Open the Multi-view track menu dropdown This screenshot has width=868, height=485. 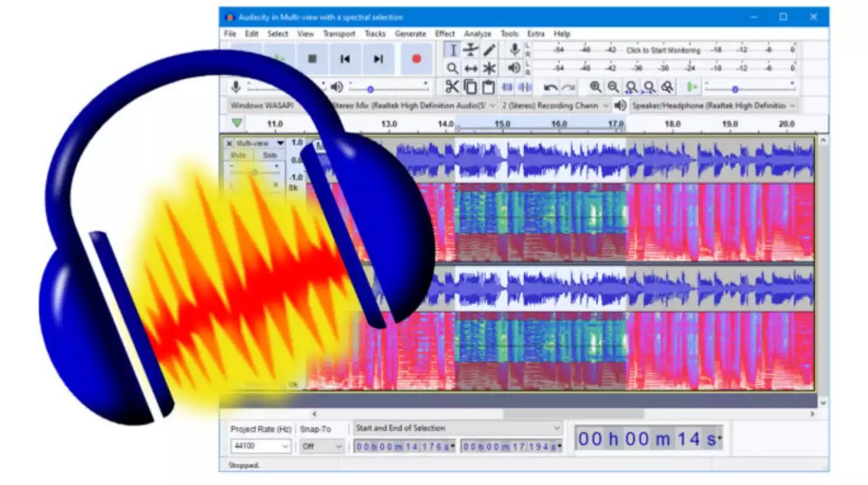(x=260, y=143)
